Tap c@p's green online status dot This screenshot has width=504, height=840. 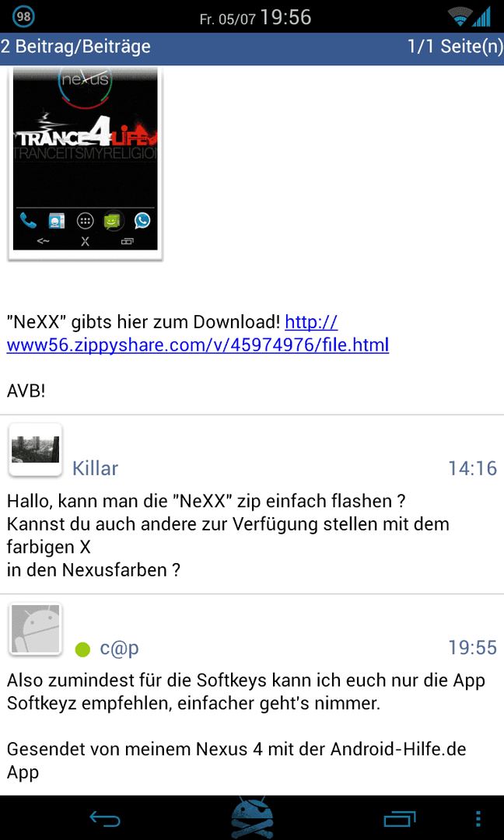[82, 649]
